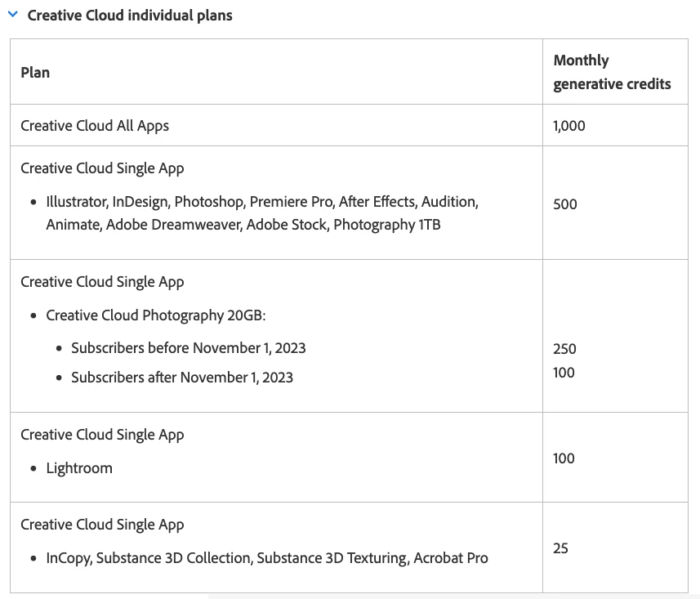The width and height of the screenshot is (700, 599).
Task: Click the 100 credits value in Lightroom row
Action: pyautogui.click(x=564, y=458)
